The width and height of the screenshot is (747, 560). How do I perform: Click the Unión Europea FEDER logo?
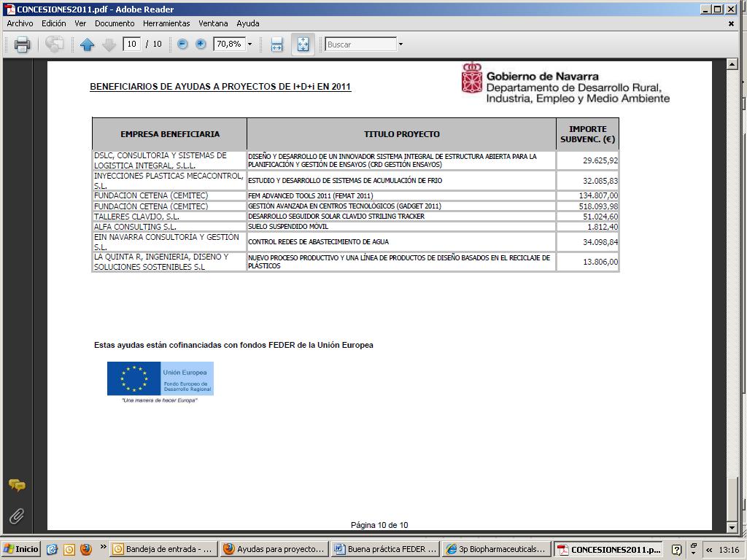point(160,382)
